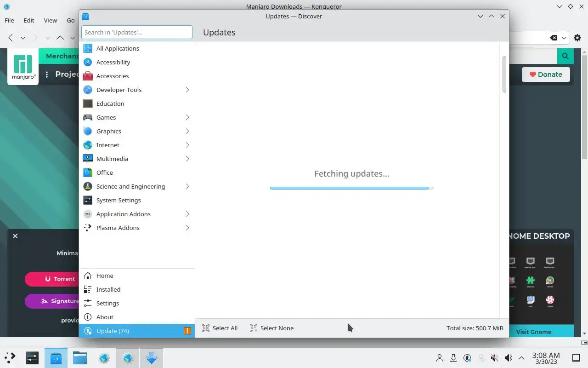
Task: Open the File menu in Konqueror
Action: point(9,20)
